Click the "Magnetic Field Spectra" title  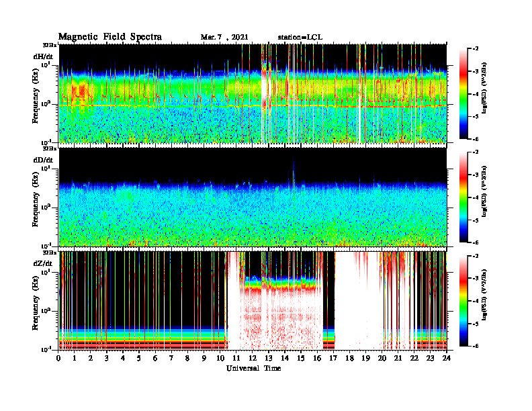(x=110, y=37)
